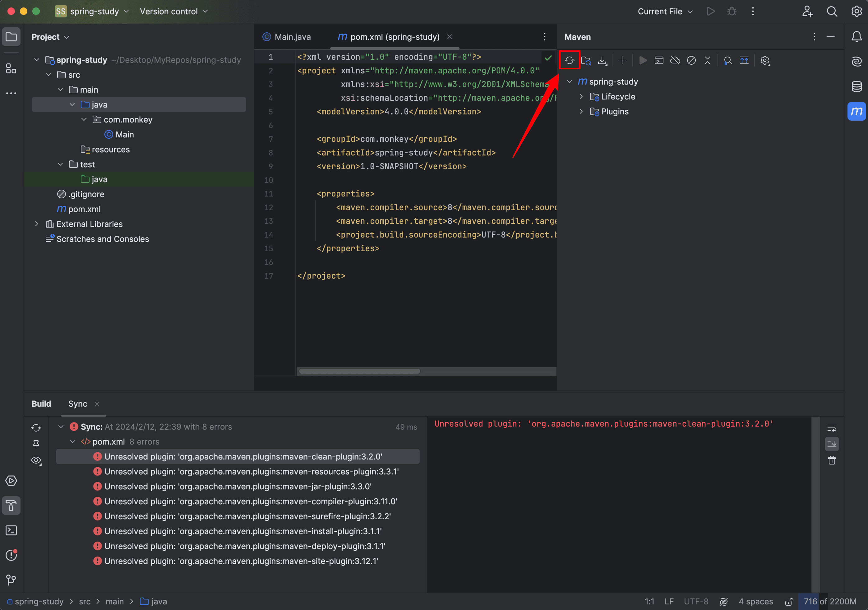Click editor horizontal scrollbar
This screenshot has height=610, width=868.
359,371
